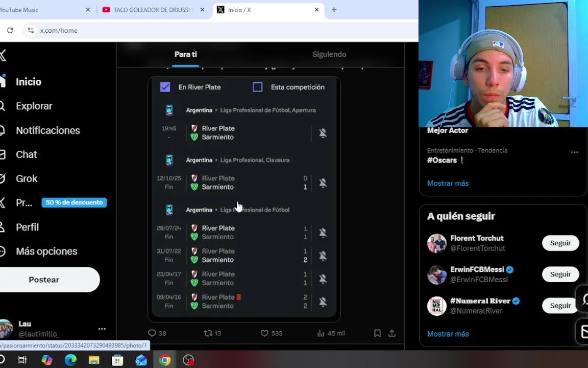Image resolution: width=588 pixels, height=368 pixels.
Task: Open the Inicio home icon in sidebar
Action: point(2,81)
